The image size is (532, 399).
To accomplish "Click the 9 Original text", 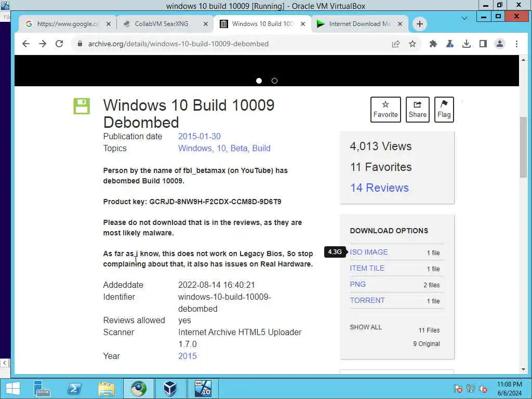I will pyautogui.click(x=426, y=344).
